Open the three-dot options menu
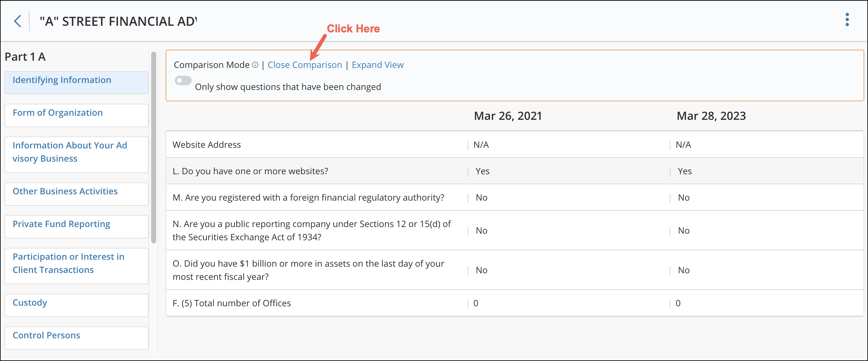Screen dimensions: 868x361 click(848, 20)
